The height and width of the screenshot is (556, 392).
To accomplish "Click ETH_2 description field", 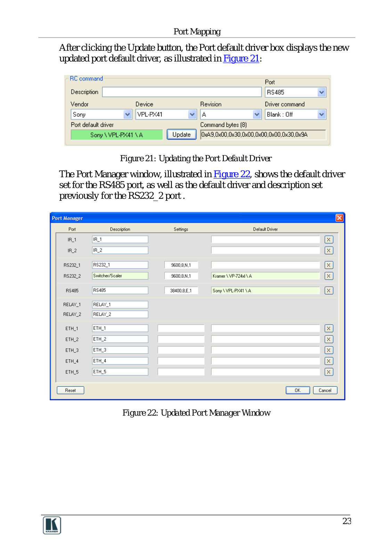I will click(x=120, y=339).
